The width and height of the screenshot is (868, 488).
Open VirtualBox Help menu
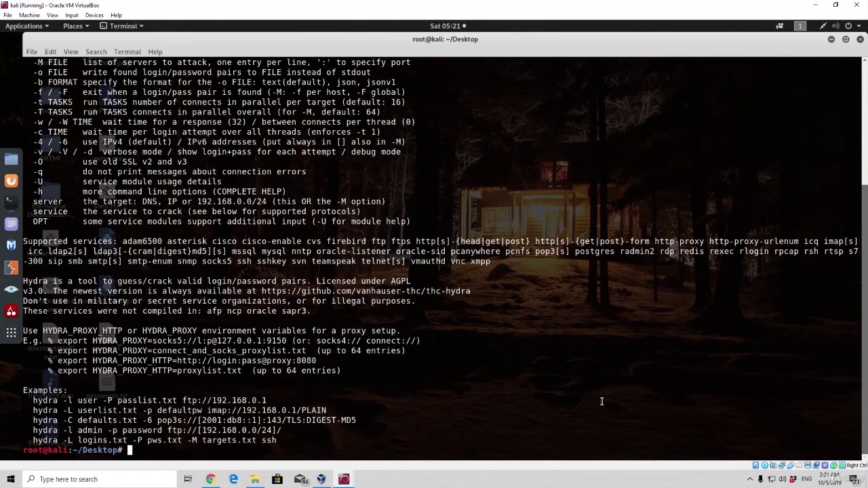116,15
